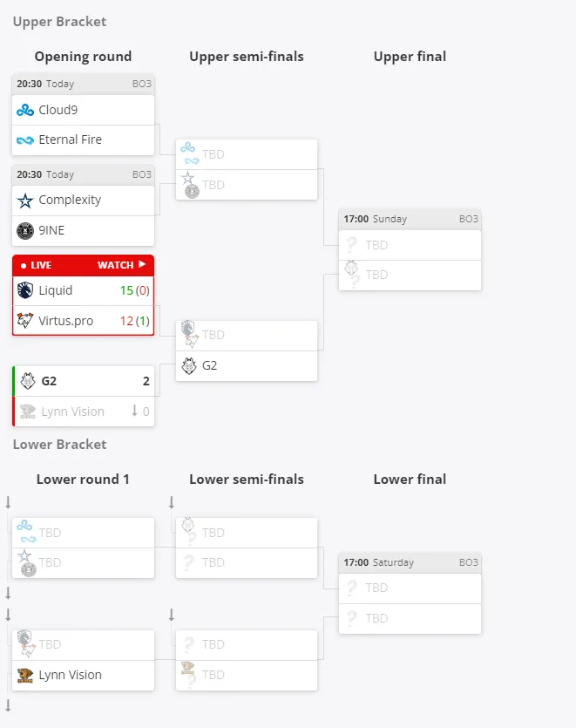Click Liquid's score 15 (0)
Image resolution: width=576 pixels, height=728 pixels.
point(134,290)
